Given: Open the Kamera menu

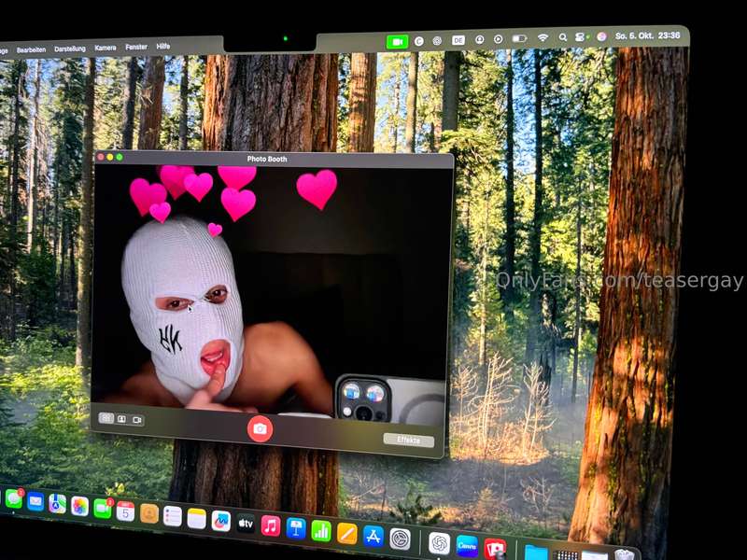Looking at the screenshot, I should [106, 49].
